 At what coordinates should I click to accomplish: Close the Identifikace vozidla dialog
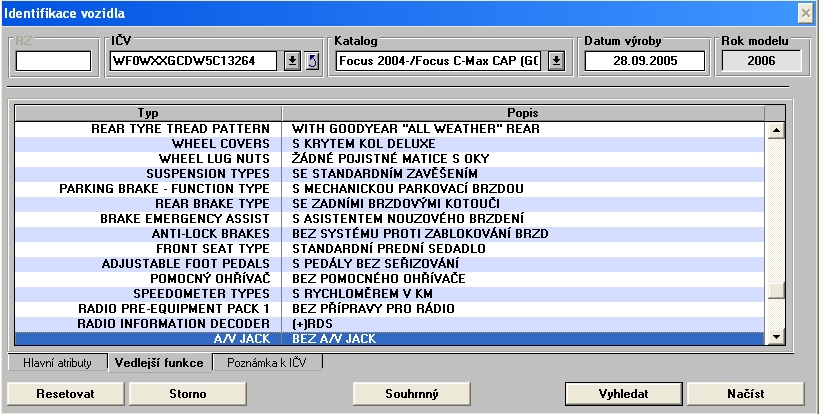pyautogui.click(x=805, y=12)
